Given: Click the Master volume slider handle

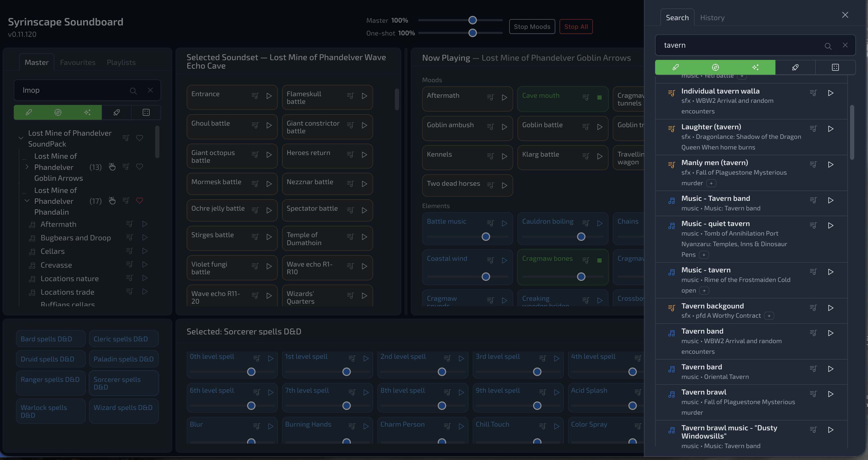Looking at the screenshot, I should pos(472,20).
